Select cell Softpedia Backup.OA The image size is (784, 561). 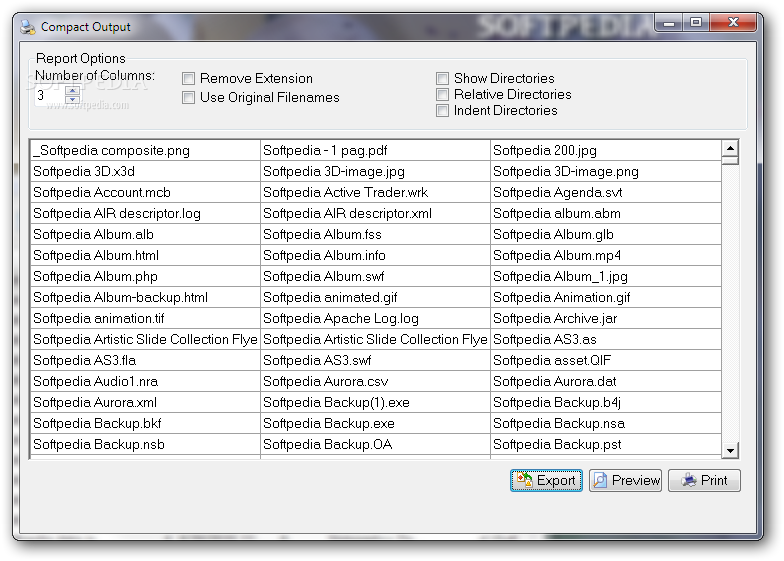click(x=376, y=444)
